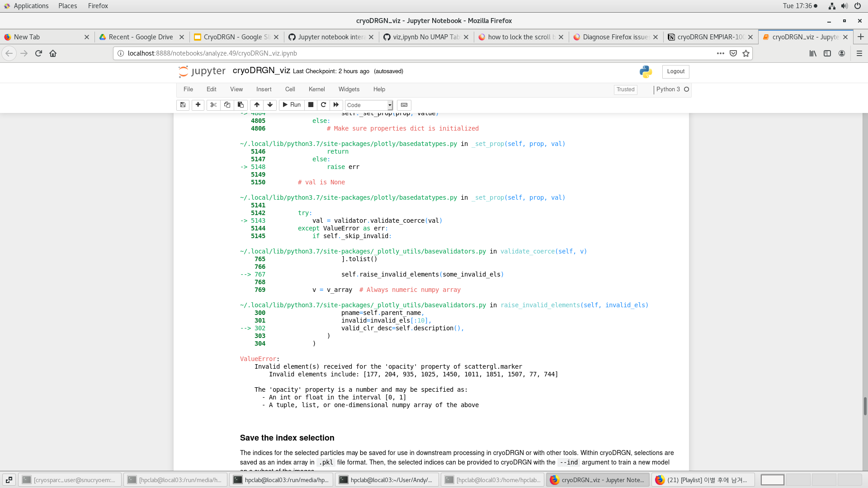Toggle the tracking protection shield icon
868x488 pixels.
pos(733,53)
